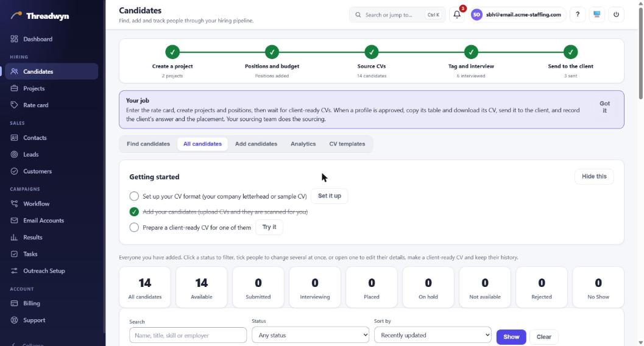Click the 'Tag and interview' step checkmark
Image resolution: width=644 pixels, height=346 pixels.
[471, 52]
